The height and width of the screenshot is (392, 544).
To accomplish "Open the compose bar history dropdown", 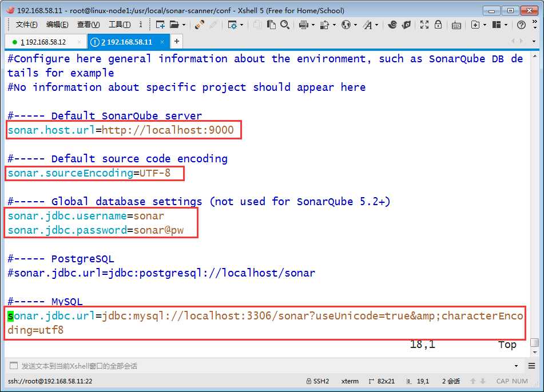I will pos(516,366).
